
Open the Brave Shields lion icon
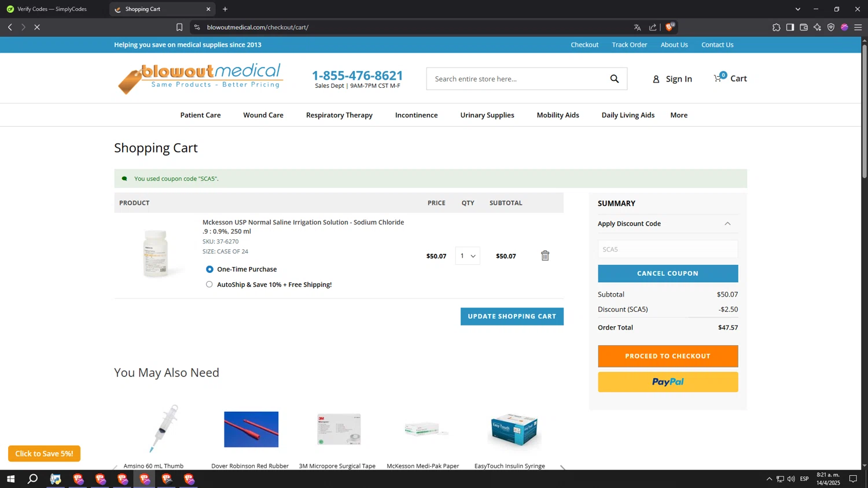click(x=670, y=27)
